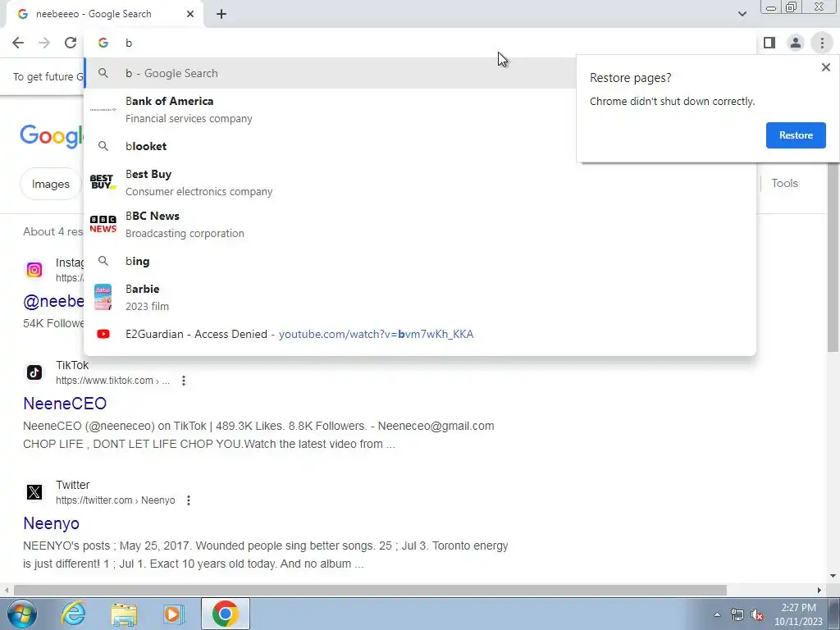This screenshot has width=840, height=630.
Task: Show hidden system tray icons
Action: [717, 614]
